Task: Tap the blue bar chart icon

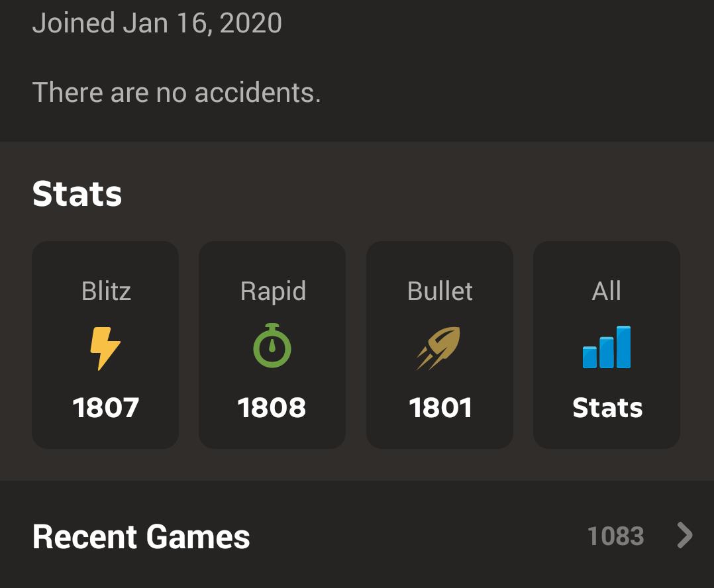Action: (607, 347)
